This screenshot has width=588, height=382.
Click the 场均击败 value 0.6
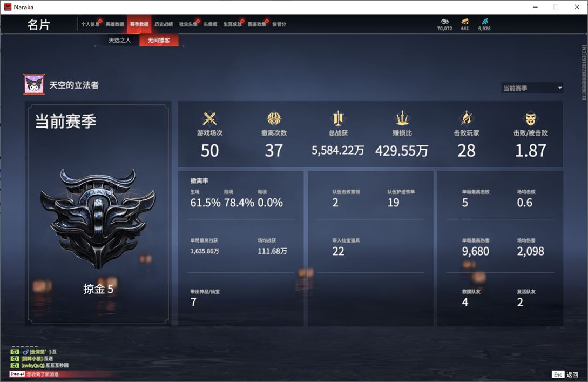point(525,203)
